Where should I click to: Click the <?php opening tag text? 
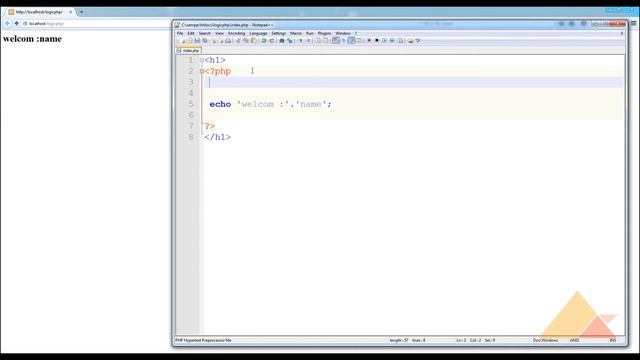218,71
